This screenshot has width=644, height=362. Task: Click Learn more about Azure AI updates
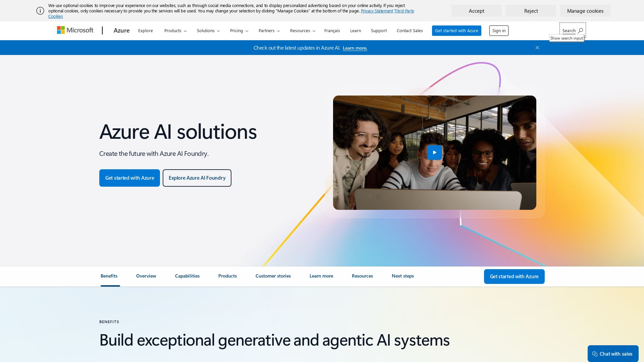(x=355, y=48)
